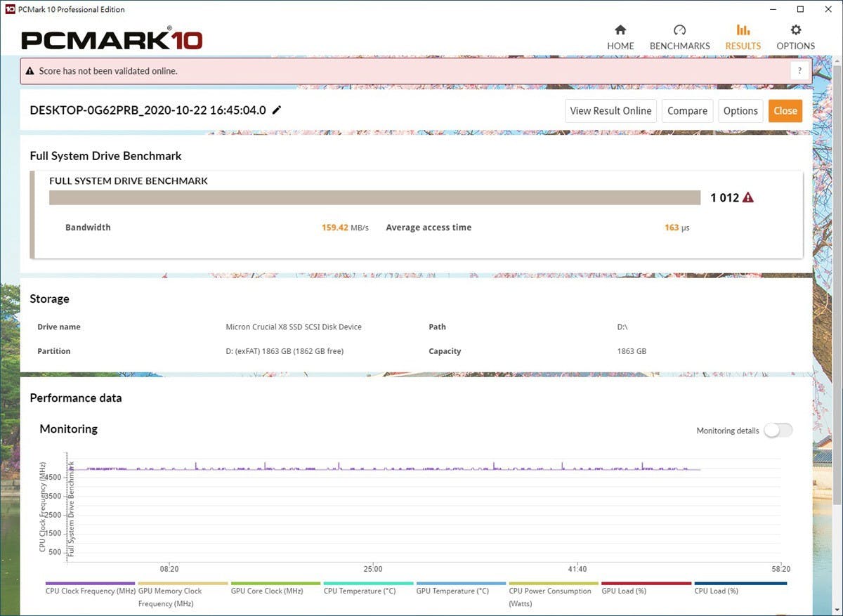This screenshot has width=843, height=616.
Task: Click the Storage section heading
Action: click(49, 299)
